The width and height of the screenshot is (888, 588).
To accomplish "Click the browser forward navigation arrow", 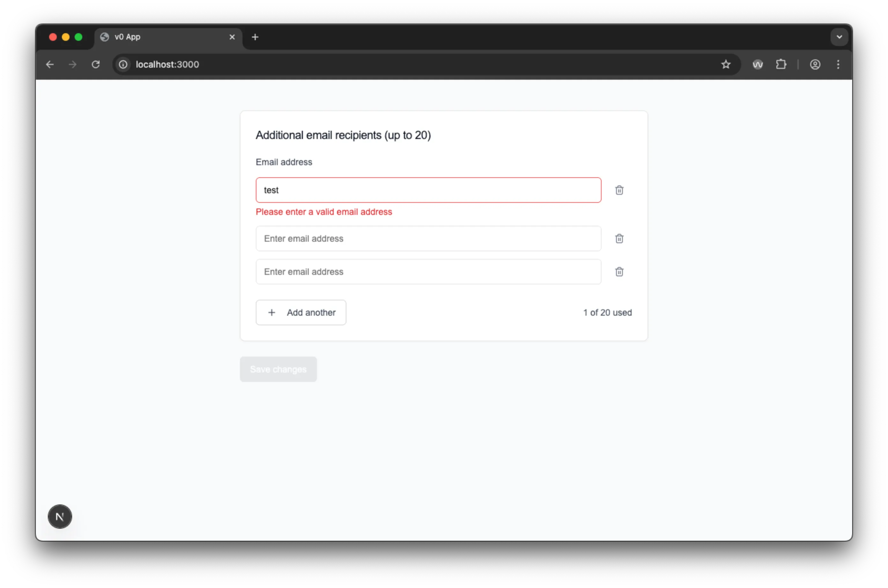I will click(72, 64).
